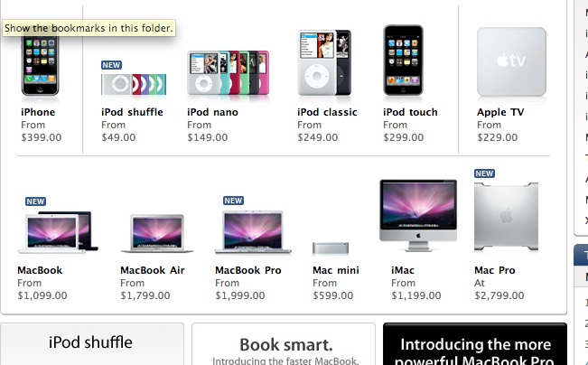Click the MacBook Pro laptop picture
588x365 pixels.
253,232
